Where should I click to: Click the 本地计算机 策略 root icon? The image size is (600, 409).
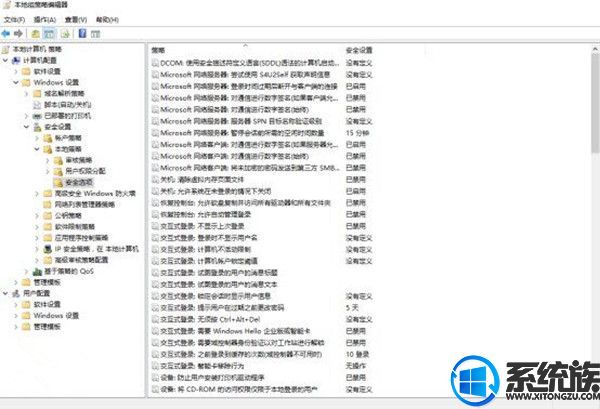coord(6,49)
